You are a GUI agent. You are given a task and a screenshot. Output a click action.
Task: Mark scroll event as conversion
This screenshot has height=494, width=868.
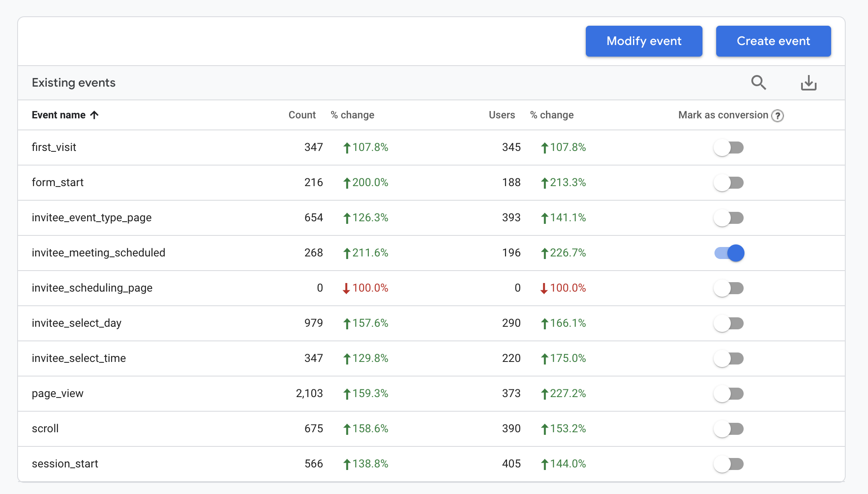(729, 429)
